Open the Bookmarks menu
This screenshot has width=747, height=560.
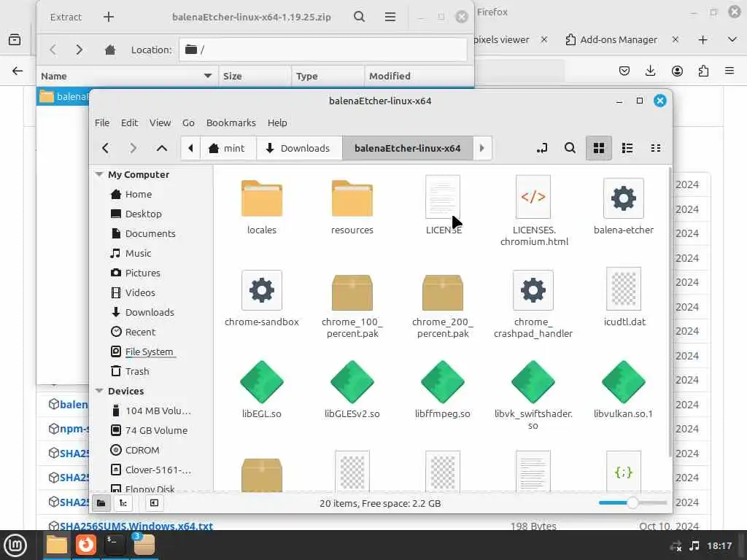[x=231, y=122]
